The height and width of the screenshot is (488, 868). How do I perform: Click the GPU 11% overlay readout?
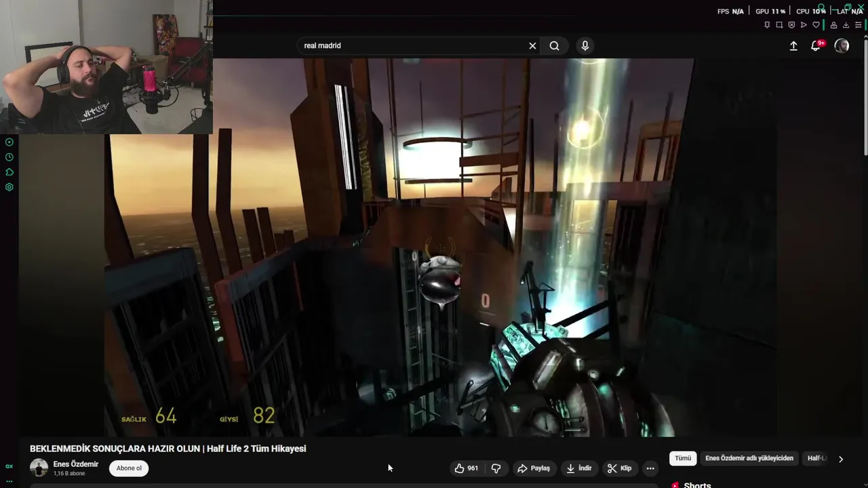(x=770, y=12)
